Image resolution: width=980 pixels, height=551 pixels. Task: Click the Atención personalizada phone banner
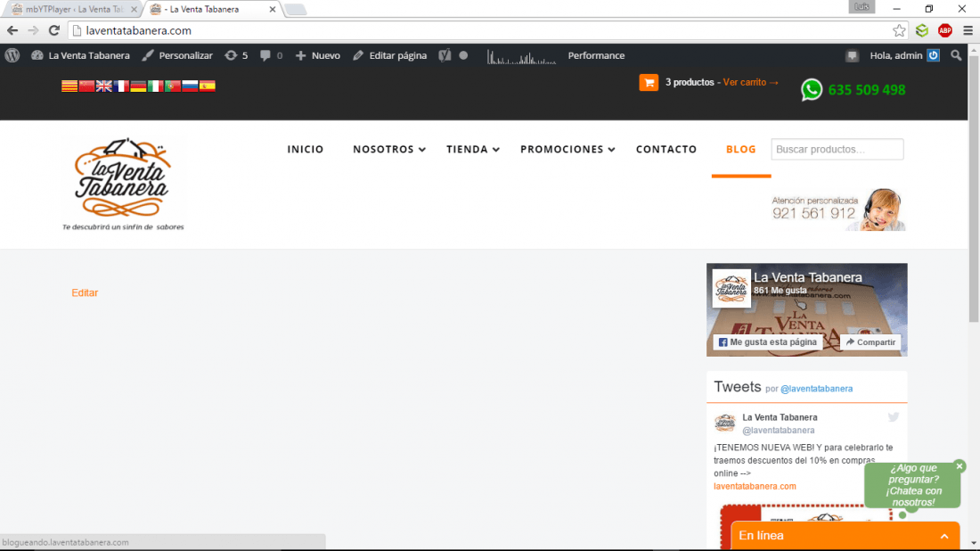[837, 210]
